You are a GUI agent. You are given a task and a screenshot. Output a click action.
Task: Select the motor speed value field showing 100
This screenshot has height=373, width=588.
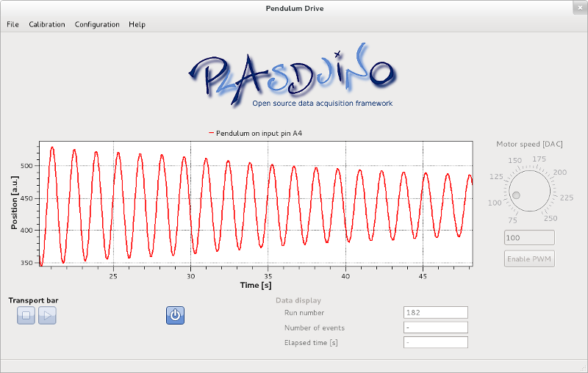[x=528, y=238]
